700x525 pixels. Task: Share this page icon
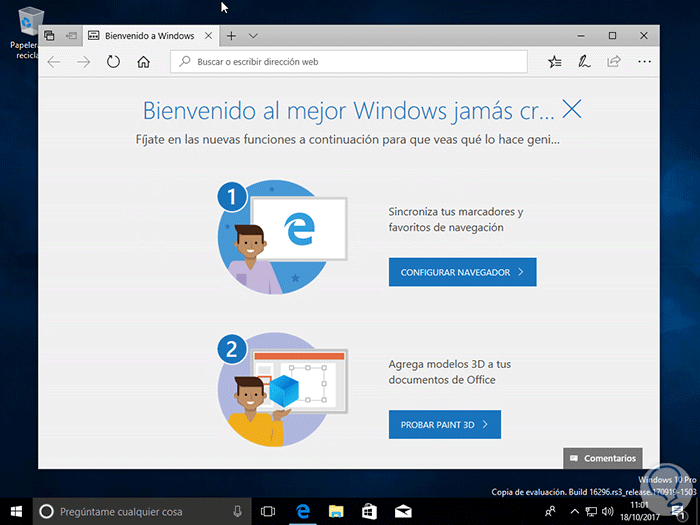point(614,61)
